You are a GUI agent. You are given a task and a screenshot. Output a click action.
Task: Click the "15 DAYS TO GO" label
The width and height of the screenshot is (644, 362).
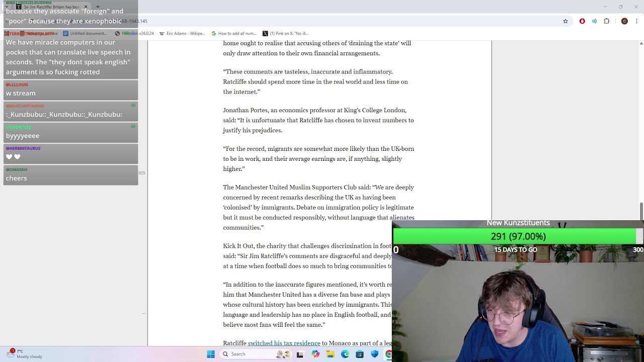[x=516, y=250]
